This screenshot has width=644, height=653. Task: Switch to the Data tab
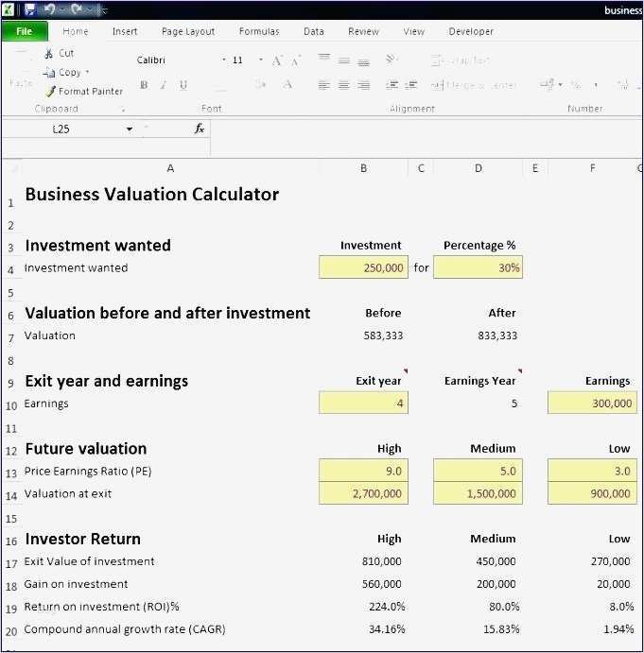coord(313,31)
